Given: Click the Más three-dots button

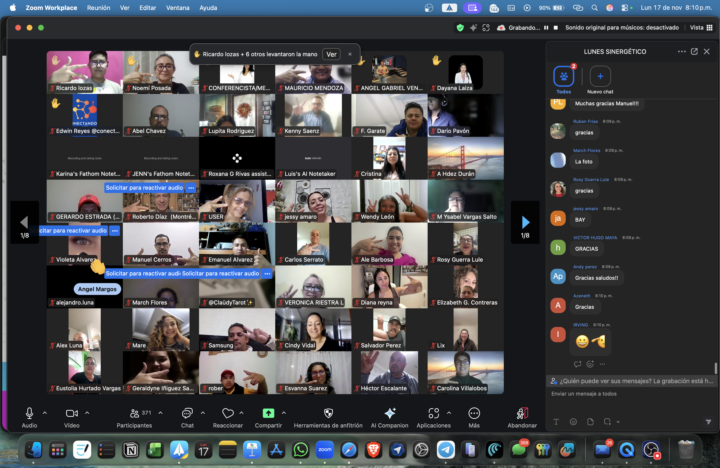Looking at the screenshot, I should 474,413.
